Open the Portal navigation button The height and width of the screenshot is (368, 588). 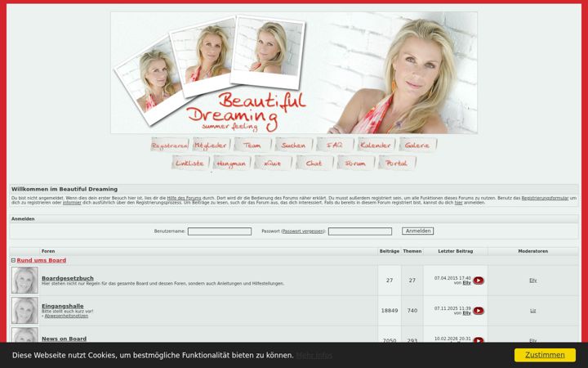click(397, 163)
